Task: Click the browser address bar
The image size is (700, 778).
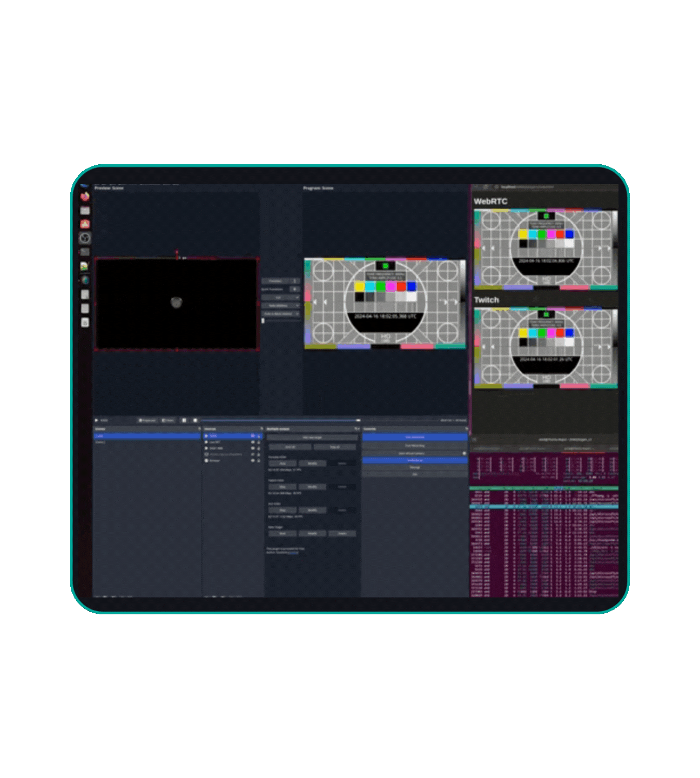Action: tap(556, 187)
